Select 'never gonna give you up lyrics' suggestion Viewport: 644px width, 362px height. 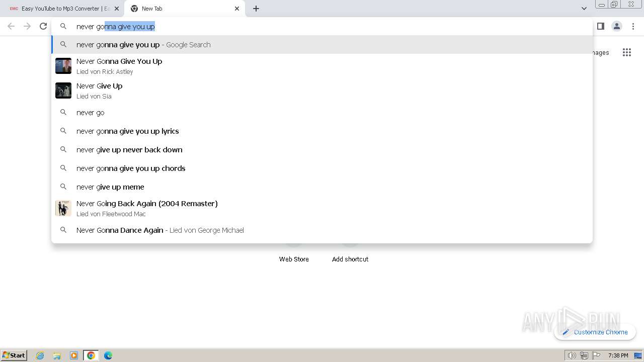click(322, 131)
